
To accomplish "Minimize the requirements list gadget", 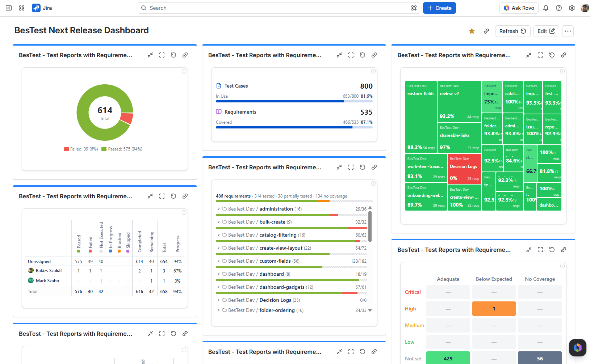I will coord(339,167).
